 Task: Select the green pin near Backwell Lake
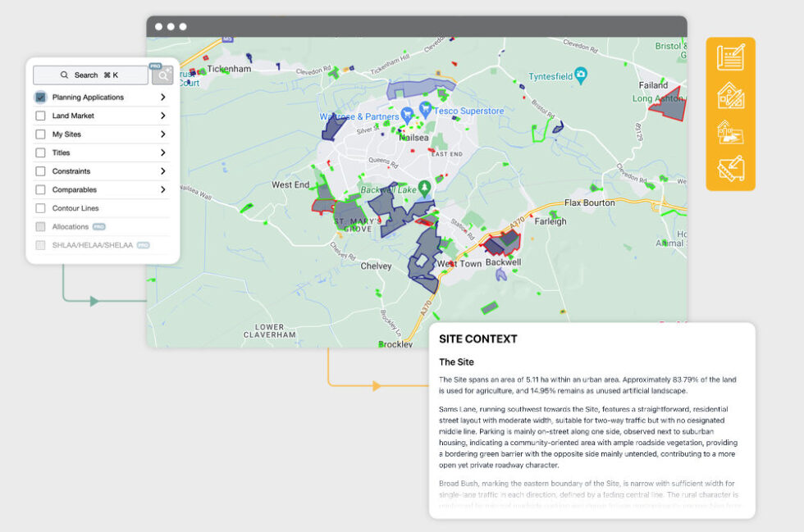point(424,189)
